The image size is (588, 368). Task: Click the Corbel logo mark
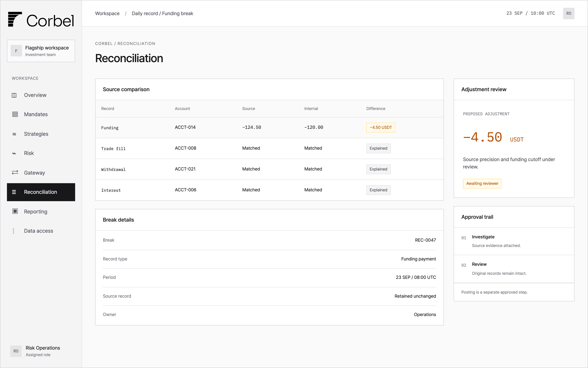tap(15, 19)
